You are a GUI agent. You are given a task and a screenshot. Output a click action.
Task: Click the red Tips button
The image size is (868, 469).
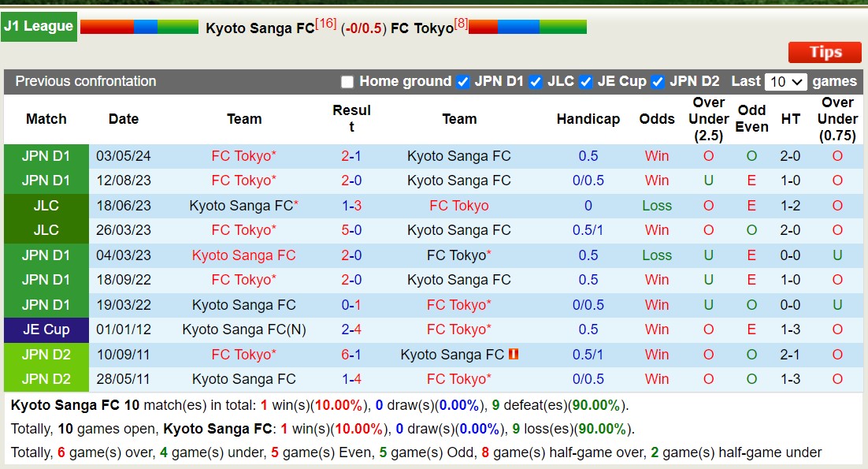(x=824, y=52)
